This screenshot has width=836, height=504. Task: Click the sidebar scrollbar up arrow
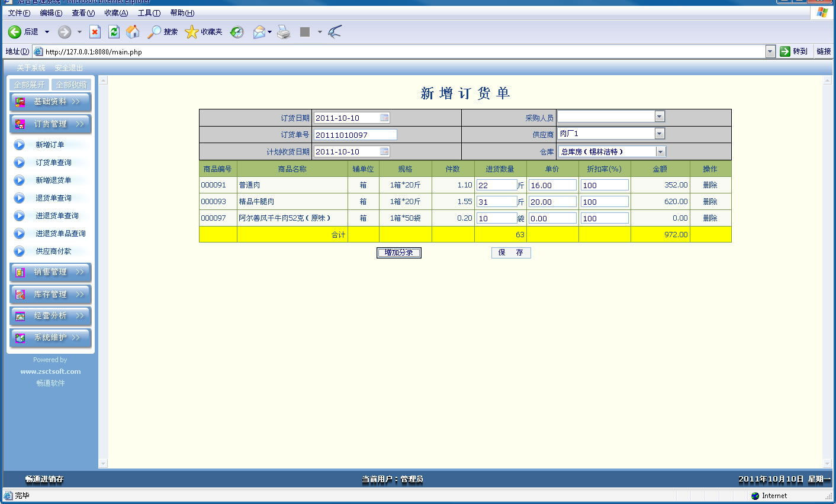(x=103, y=80)
